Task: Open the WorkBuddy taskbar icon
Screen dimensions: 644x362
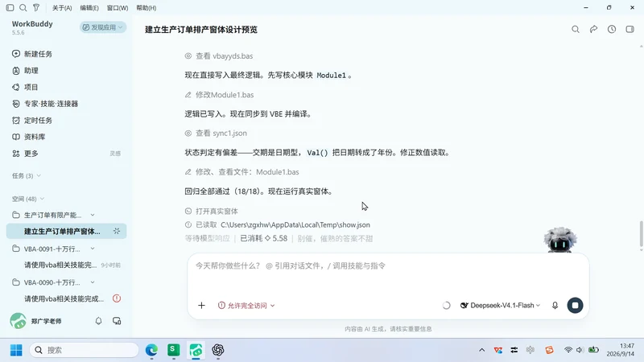Action: [x=196, y=350]
